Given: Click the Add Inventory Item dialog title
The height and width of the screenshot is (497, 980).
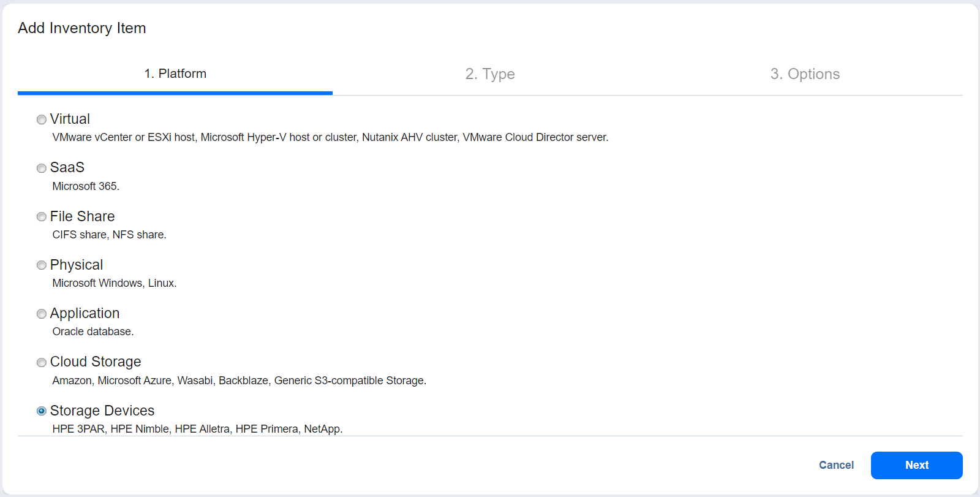Looking at the screenshot, I should 82,28.
